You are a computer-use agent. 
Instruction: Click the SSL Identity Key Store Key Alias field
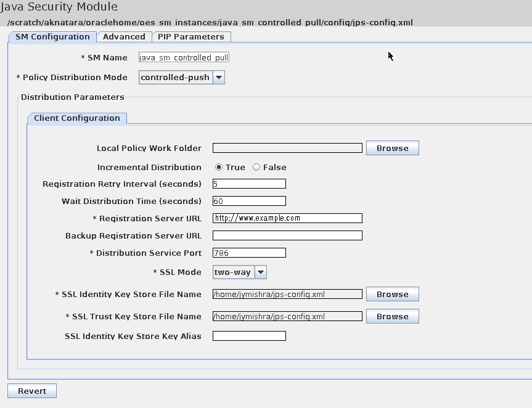point(250,336)
